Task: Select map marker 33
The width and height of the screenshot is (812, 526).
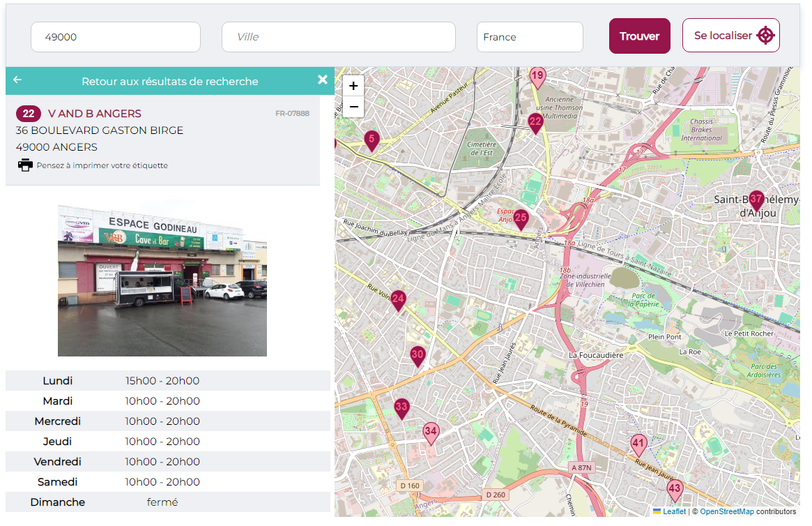Action: (x=401, y=408)
